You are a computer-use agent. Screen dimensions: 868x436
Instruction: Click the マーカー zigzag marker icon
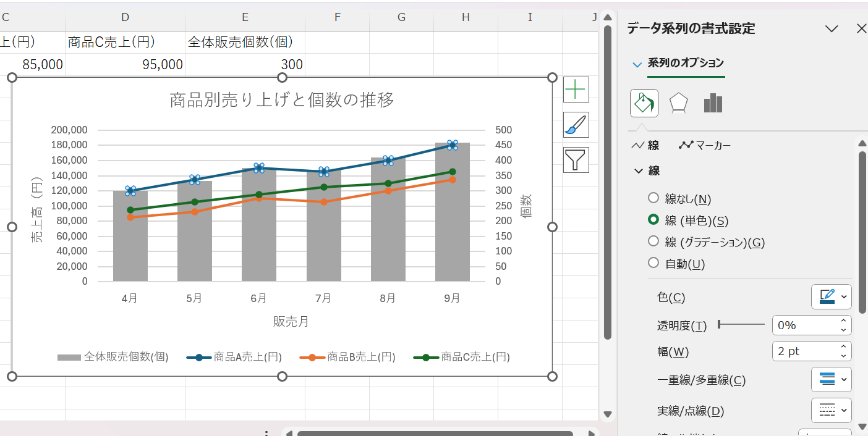point(686,145)
